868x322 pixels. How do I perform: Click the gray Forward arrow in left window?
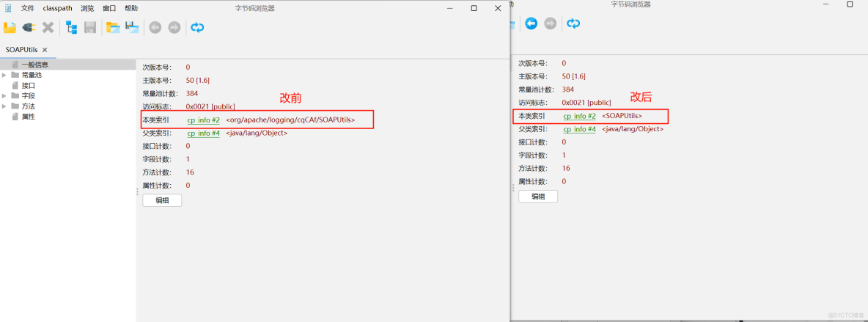point(174,27)
